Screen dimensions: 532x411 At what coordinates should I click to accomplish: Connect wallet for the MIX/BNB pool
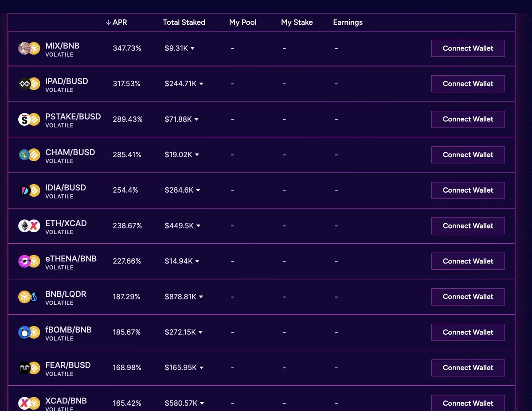click(468, 48)
